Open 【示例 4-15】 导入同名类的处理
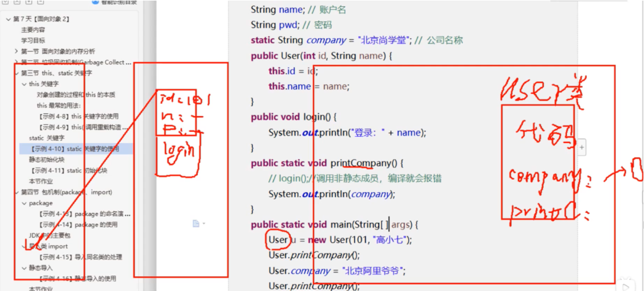The height and width of the screenshot is (291, 644). (81, 257)
